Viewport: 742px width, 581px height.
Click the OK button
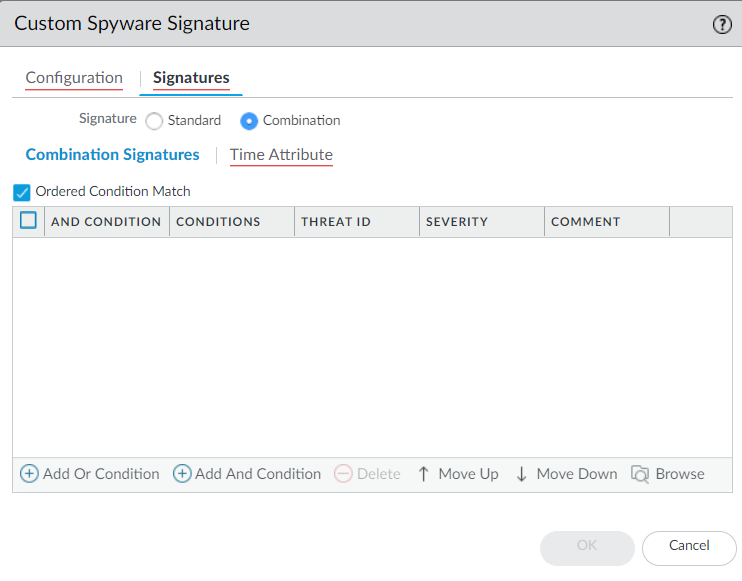pyautogui.click(x=587, y=546)
